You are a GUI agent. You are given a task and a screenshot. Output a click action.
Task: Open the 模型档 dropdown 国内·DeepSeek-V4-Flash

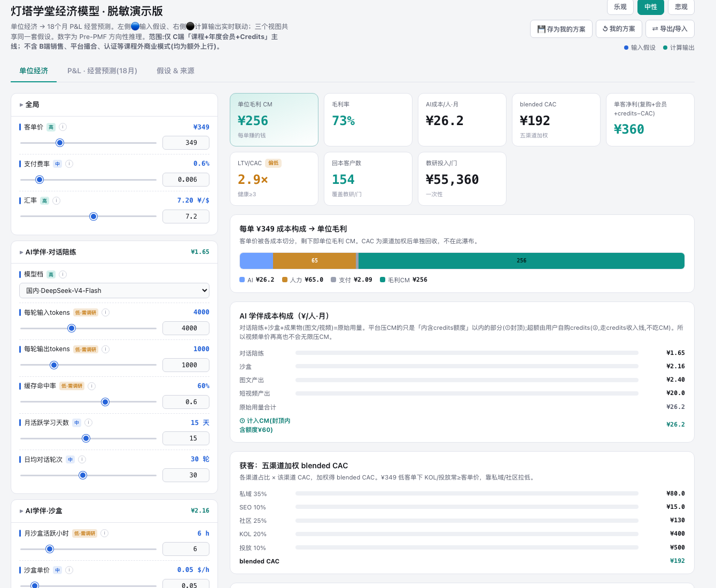pos(114,291)
